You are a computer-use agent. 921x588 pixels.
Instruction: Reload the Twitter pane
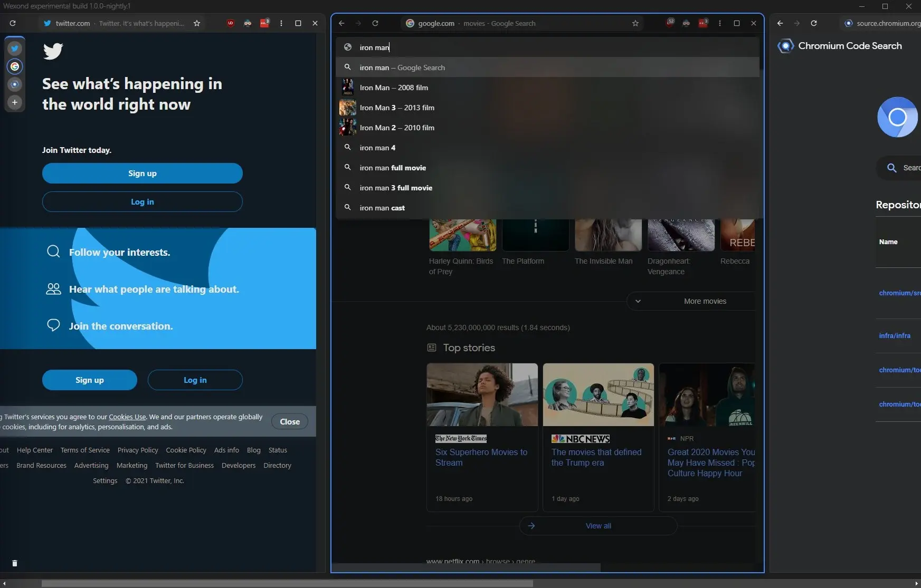(x=13, y=23)
